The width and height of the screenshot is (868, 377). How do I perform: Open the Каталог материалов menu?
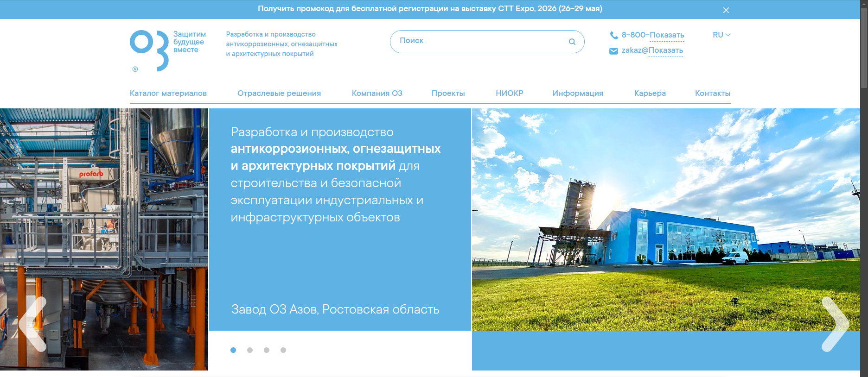coord(168,93)
